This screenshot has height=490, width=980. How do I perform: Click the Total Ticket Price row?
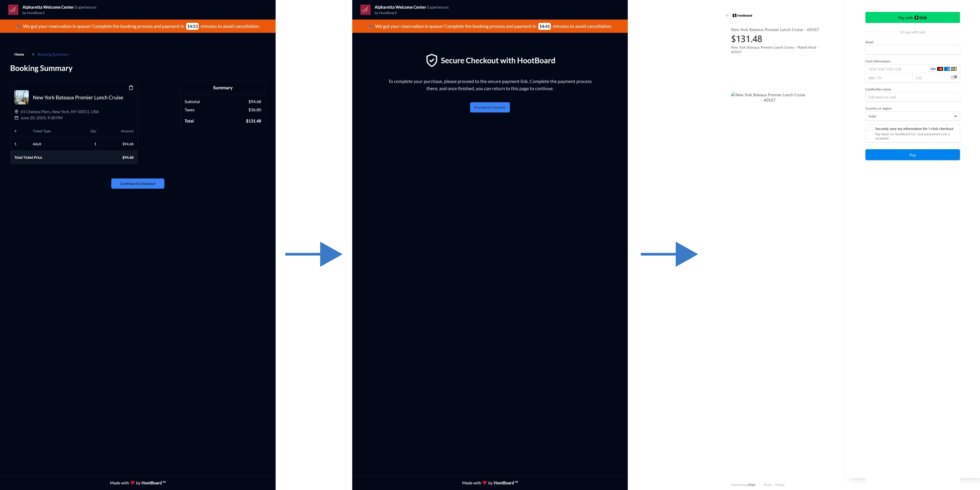74,158
